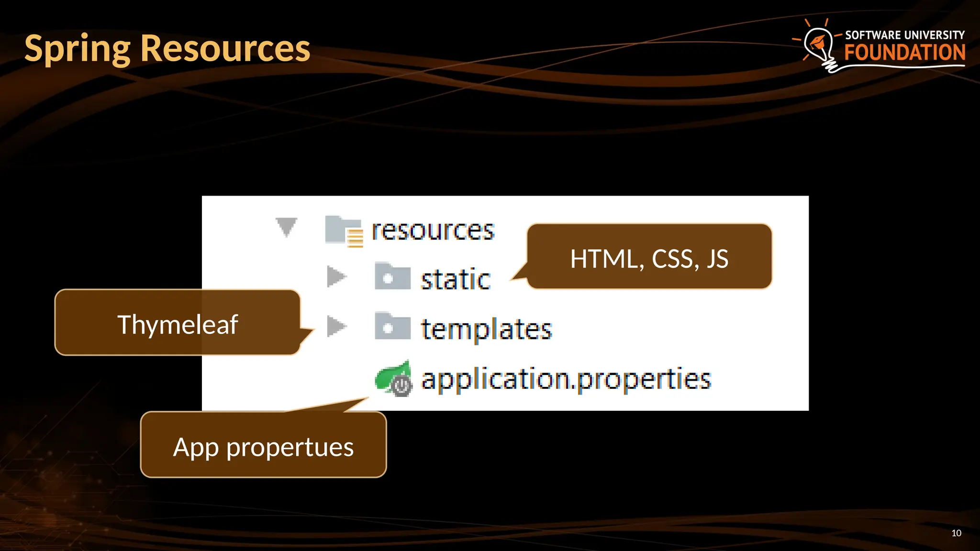
Task: Click the Thymeleaf callout box
Action: pos(178,324)
